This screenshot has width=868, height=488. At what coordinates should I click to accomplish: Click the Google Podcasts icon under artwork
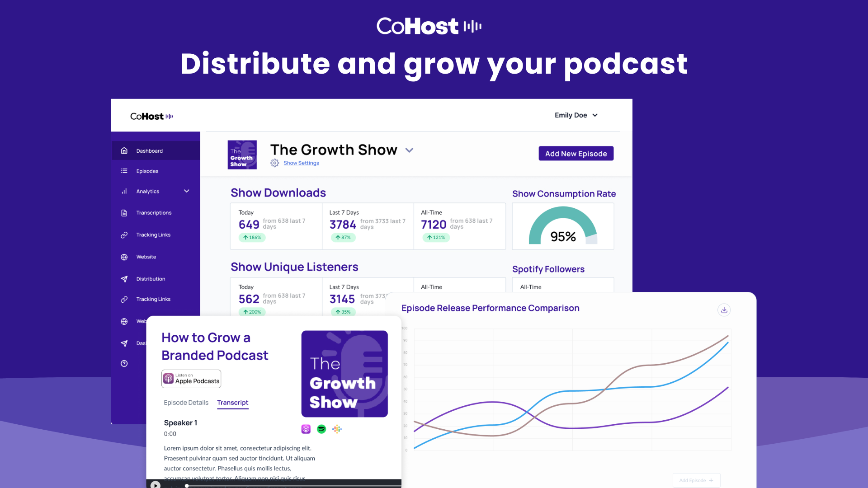coord(337,429)
